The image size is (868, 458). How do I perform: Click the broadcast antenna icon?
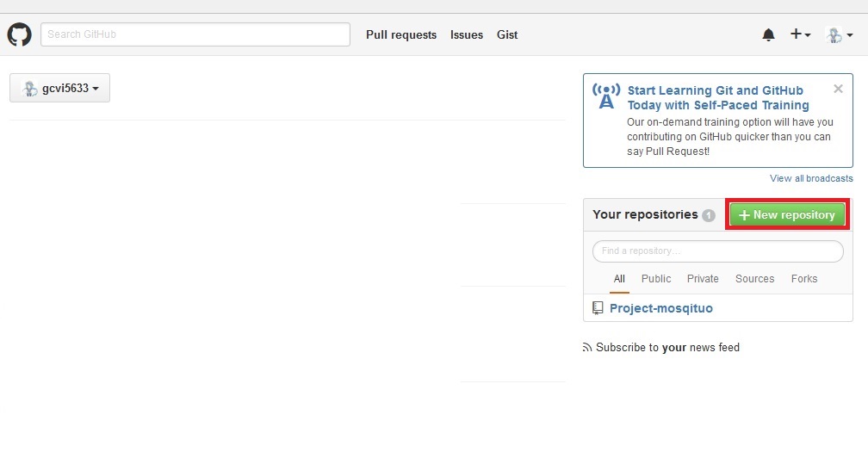[x=606, y=96]
